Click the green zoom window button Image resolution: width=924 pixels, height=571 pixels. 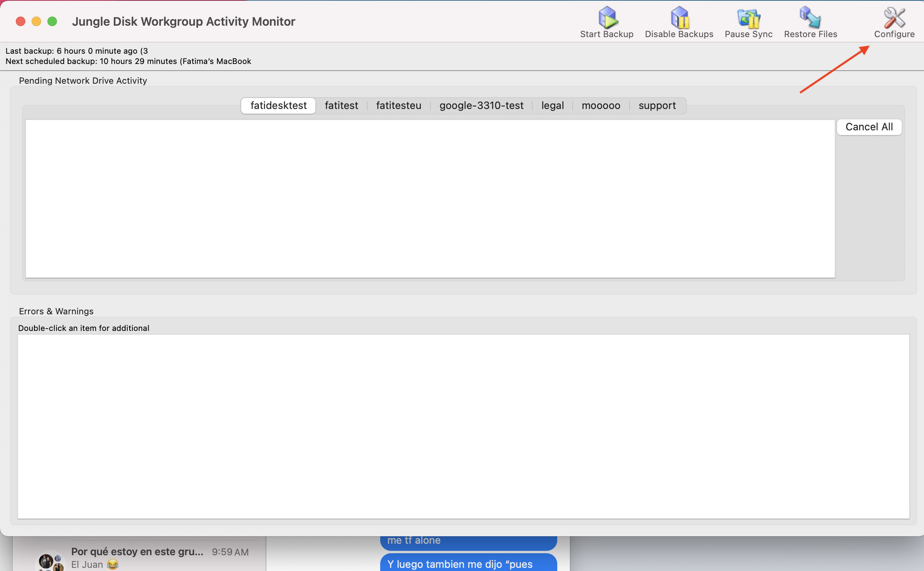click(x=52, y=21)
